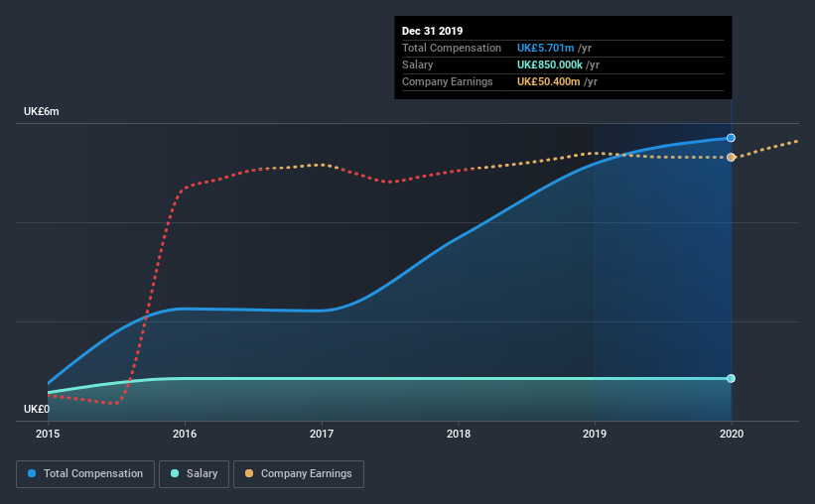Screen dimensions: 815x504
Task: Click the UK£6m y-axis label
Action: 41,111
